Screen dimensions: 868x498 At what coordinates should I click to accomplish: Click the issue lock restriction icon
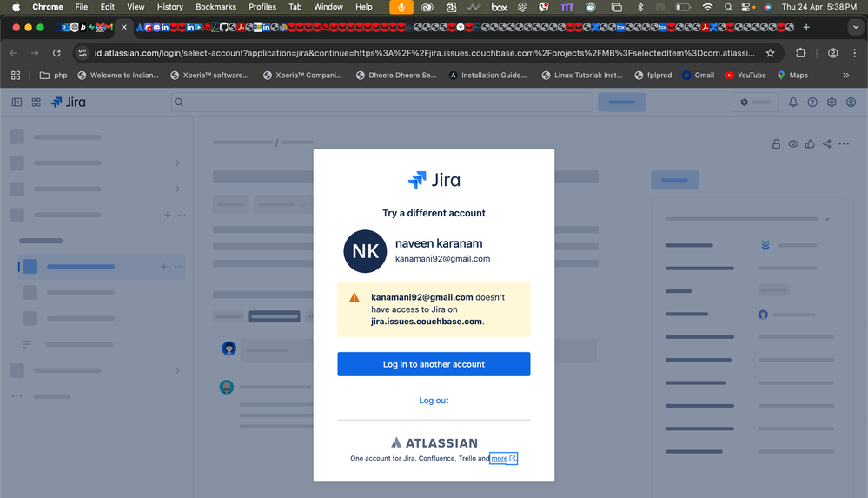[776, 144]
